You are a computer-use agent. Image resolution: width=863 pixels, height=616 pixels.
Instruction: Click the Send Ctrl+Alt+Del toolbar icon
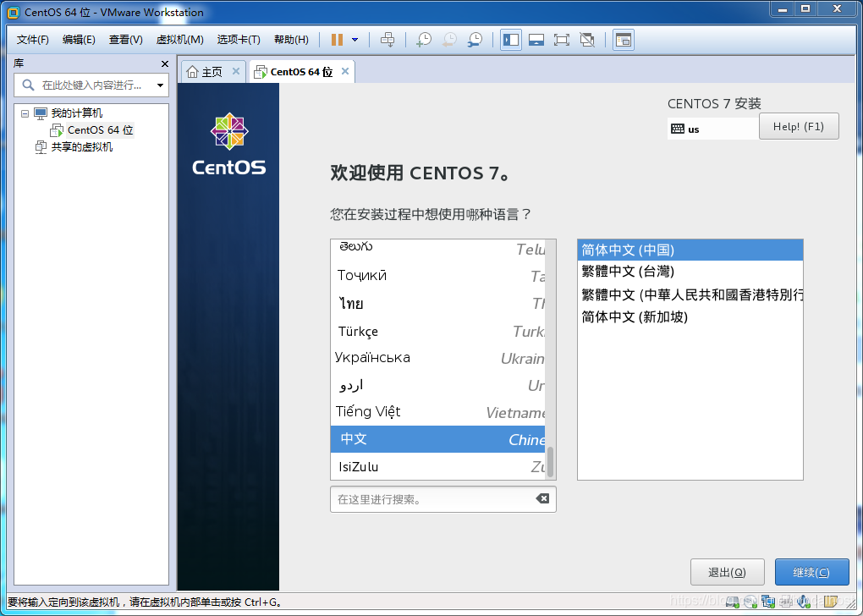pyautogui.click(x=388, y=40)
